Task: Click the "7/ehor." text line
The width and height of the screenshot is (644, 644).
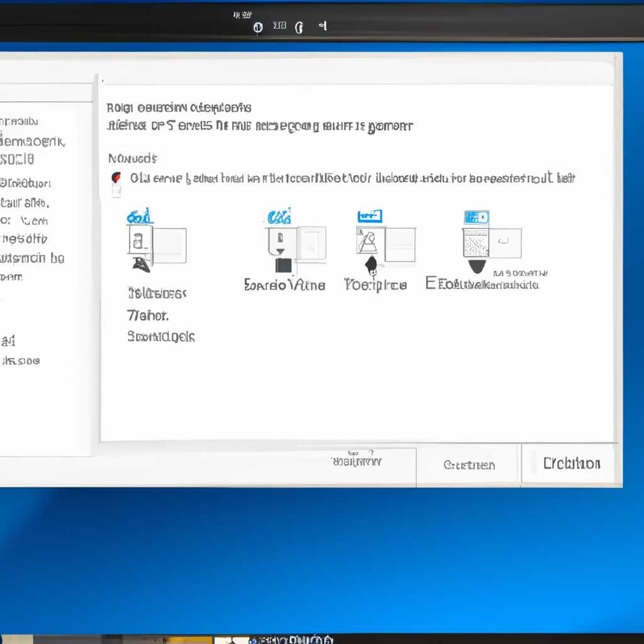Action: coord(148,316)
